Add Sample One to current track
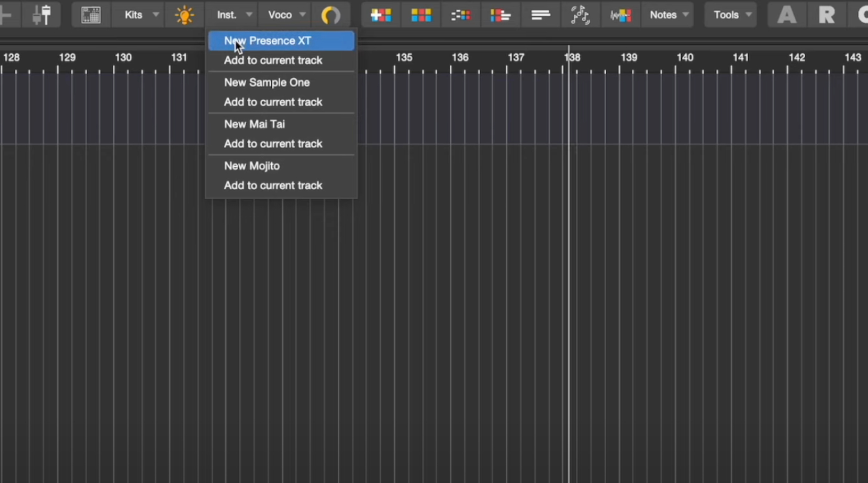Image resolution: width=868 pixels, height=483 pixels. [x=281, y=102]
